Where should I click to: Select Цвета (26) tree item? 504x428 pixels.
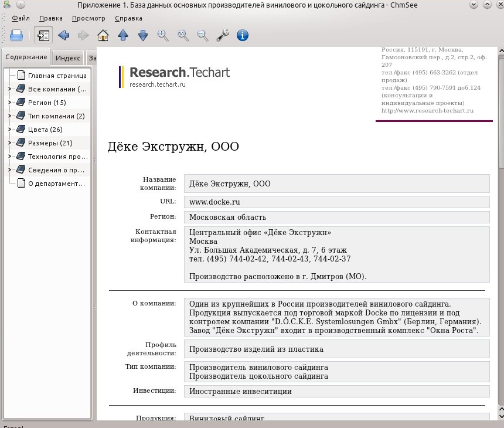click(45, 130)
